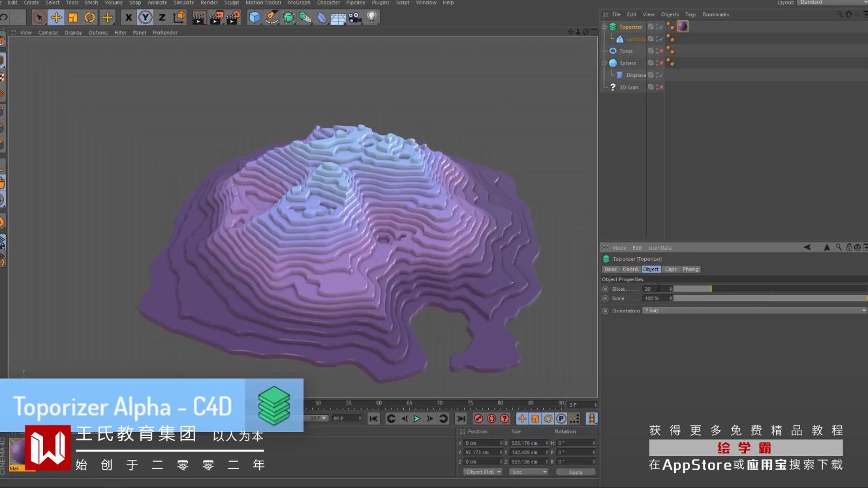Switch to the Caps tab

[671, 269]
